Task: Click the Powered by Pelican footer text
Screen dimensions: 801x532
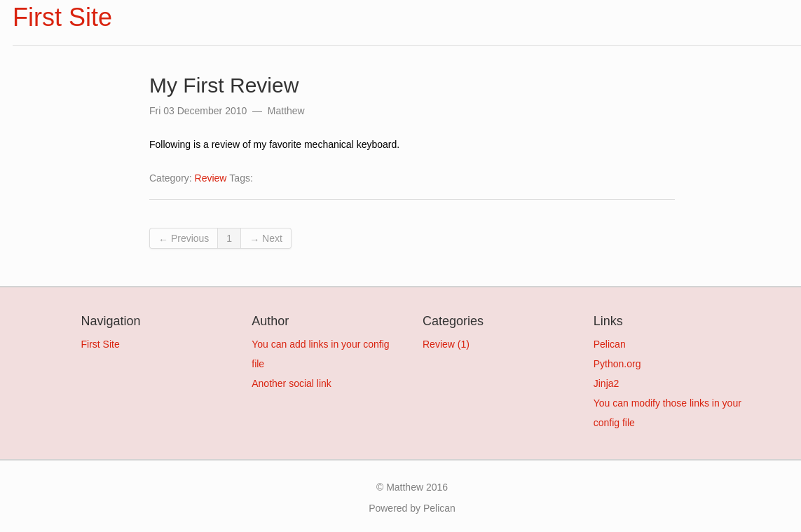Action: coord(412,508)
